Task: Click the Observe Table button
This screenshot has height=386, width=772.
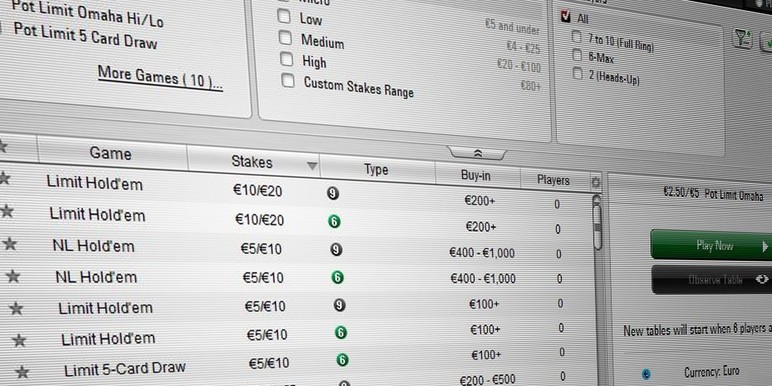Action: tap(711, 279)
